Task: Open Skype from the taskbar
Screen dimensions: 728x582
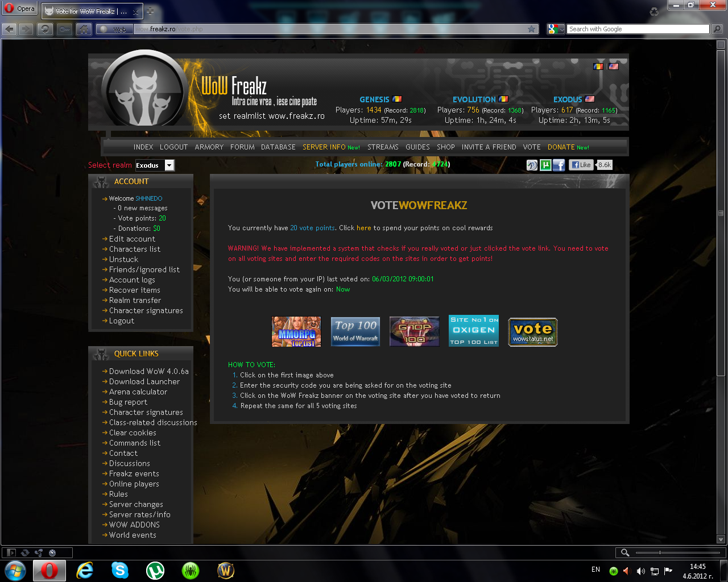Action: click(120, 570)
